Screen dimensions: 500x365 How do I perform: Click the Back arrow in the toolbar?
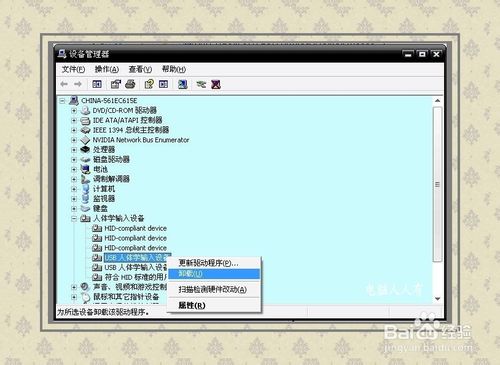point(64,84)
